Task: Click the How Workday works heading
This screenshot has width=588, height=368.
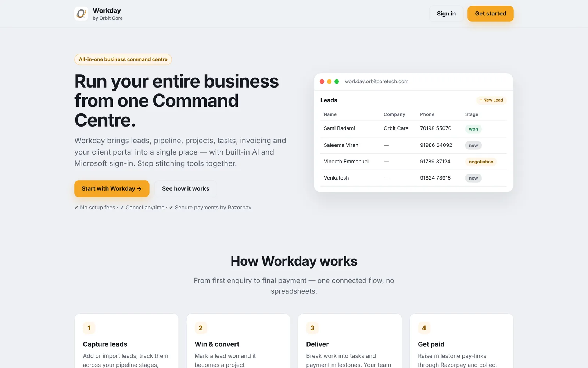Action: (294, 261)
